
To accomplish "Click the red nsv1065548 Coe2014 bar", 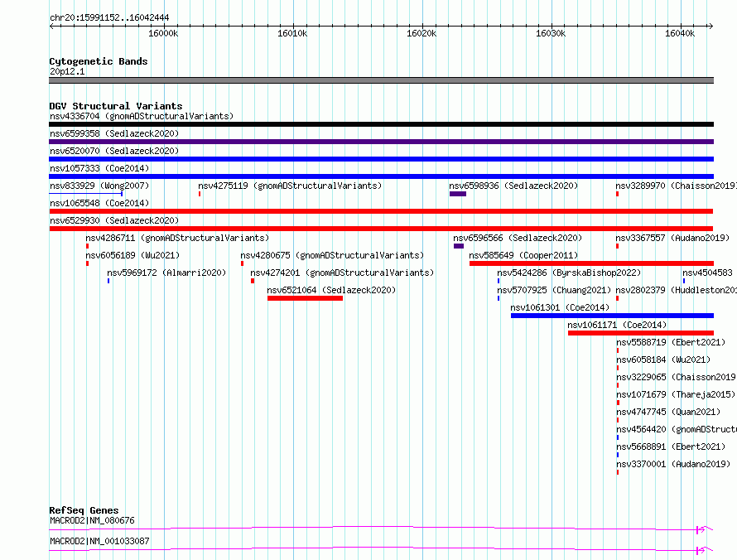I will click(381, 211).
